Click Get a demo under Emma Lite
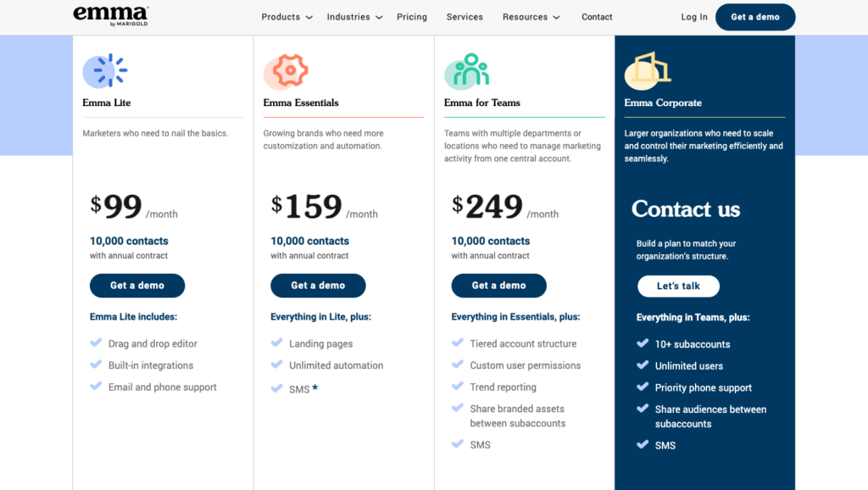The width and height of the screenshot is (868, 490). 137,286
